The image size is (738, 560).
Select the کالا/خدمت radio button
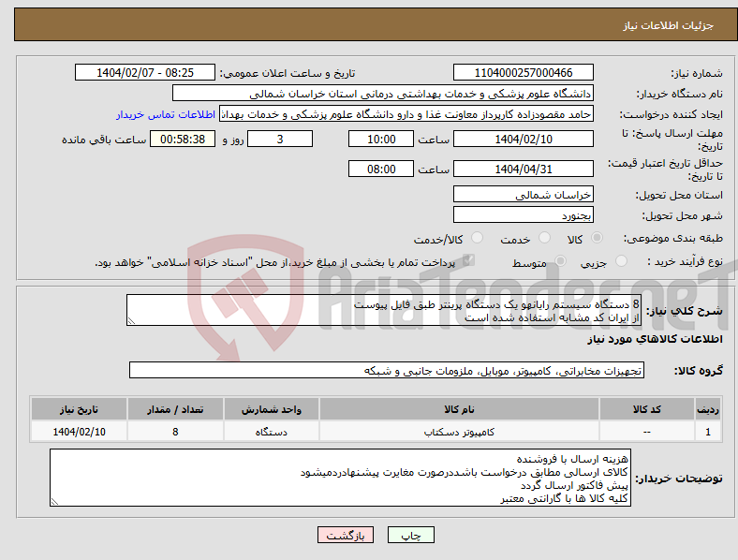[x=478, y=238]
